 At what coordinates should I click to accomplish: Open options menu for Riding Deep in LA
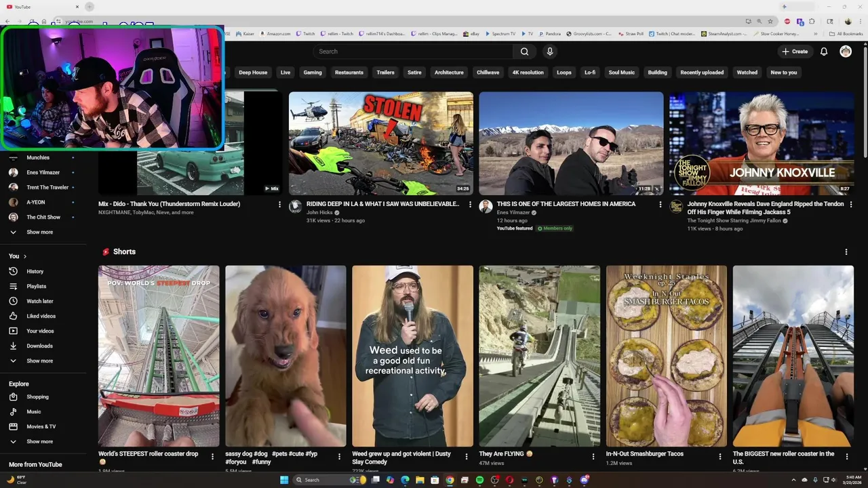[470, 204]
